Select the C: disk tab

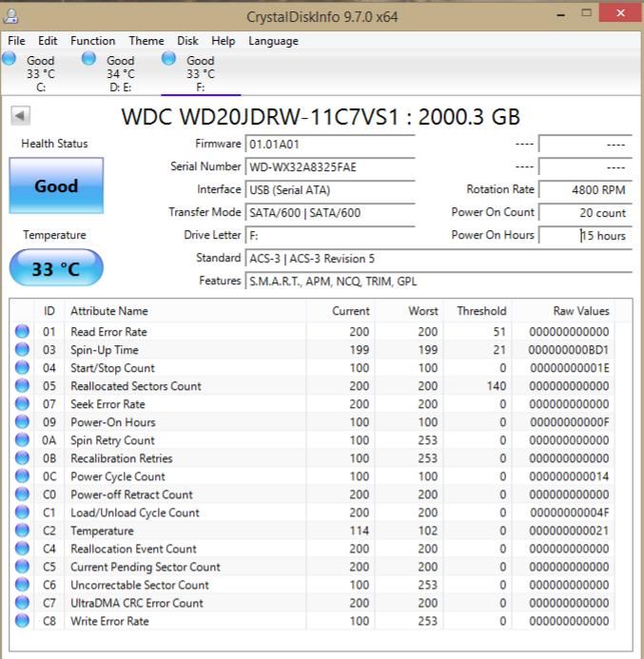tap(40, 73)
